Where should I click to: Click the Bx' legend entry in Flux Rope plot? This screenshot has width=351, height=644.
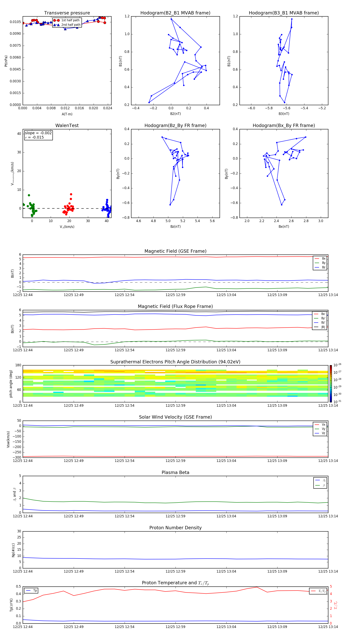[320, 314]
